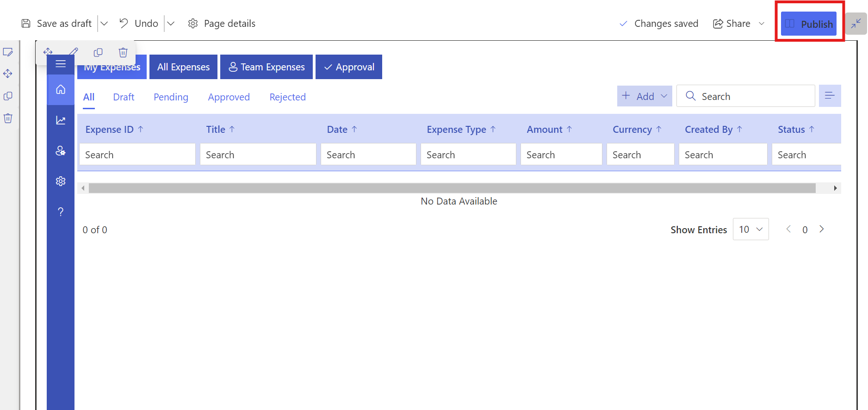Sort by Expense ID column

(114, 130)
